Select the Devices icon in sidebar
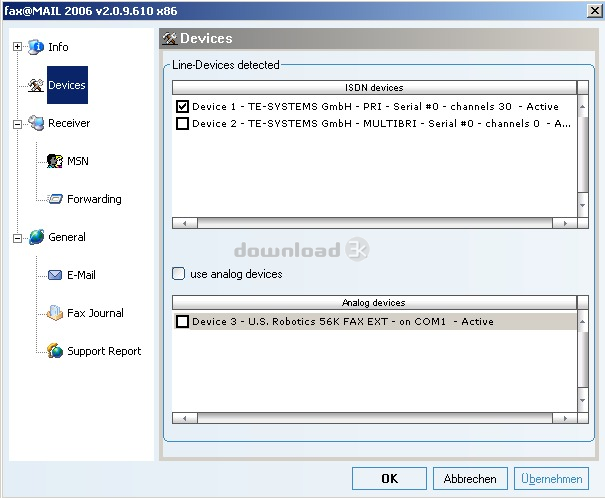Screen dimensions: 605x498 [x=36, y=85]
